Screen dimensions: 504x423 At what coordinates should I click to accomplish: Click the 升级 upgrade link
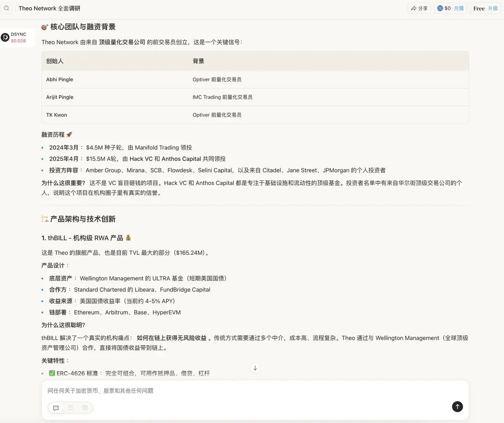point(493,8)
